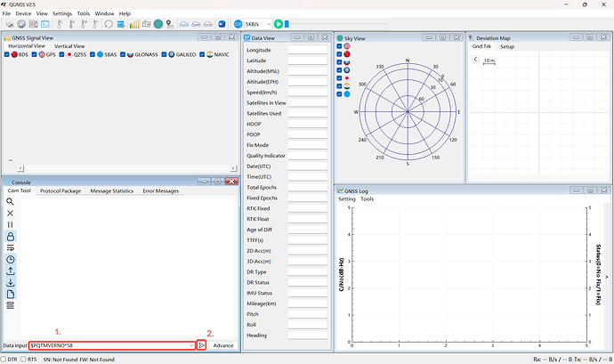Image resolution: width=614 pixels, height=364 pixels.
Task: Click the C button in Deviation Map
Action: (x=475, y=59)
